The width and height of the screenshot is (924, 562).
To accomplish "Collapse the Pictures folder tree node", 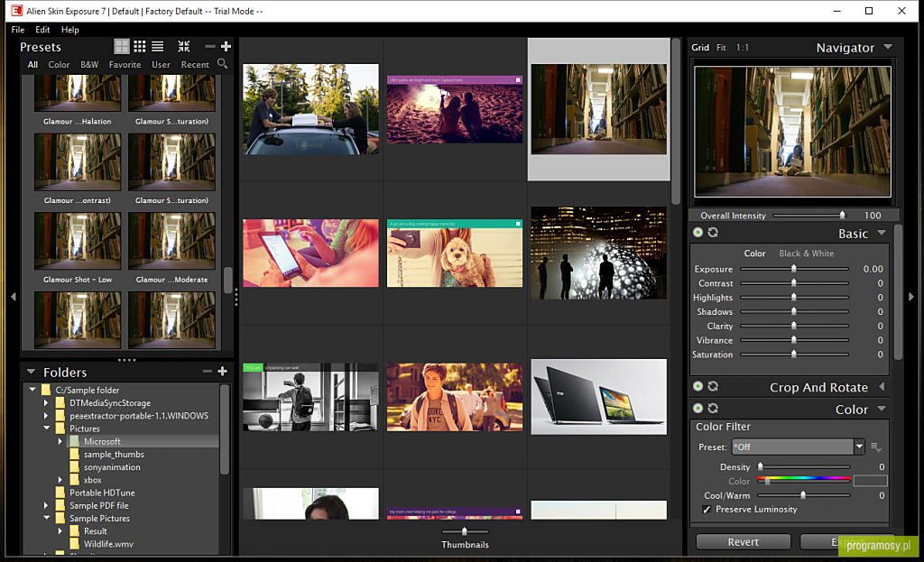I will click(47, 428).
